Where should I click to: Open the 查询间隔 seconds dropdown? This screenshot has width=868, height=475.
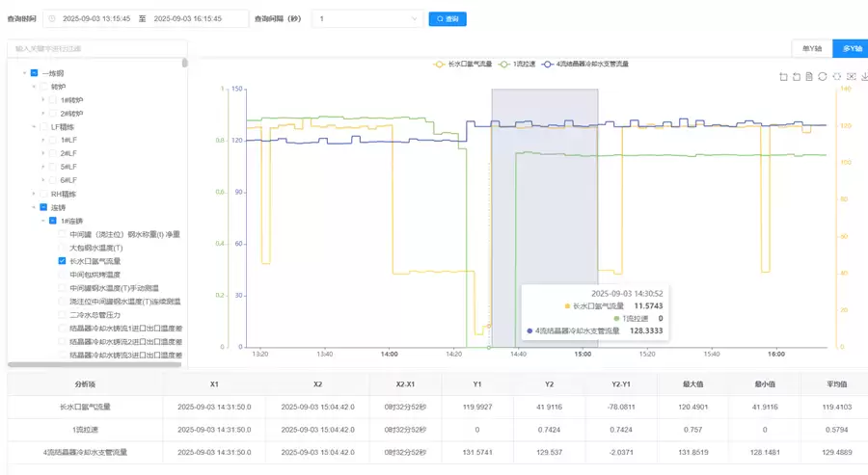pyautogui.click(x=366, y=18)
